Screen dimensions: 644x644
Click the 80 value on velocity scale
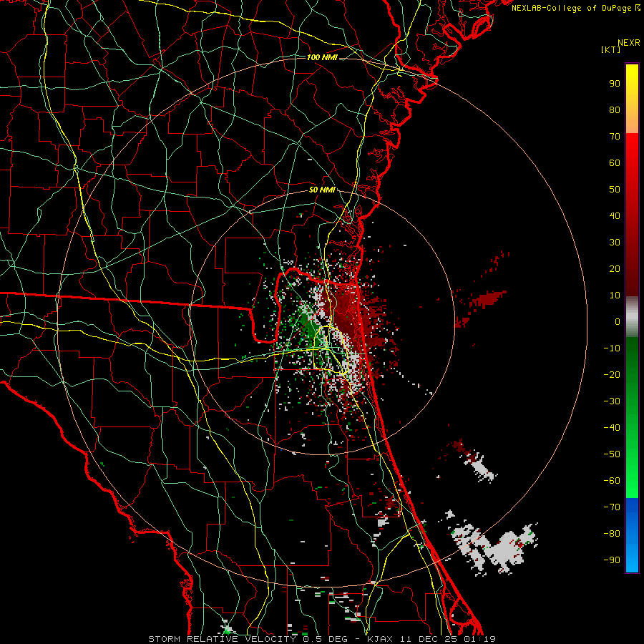coord(615,109)
